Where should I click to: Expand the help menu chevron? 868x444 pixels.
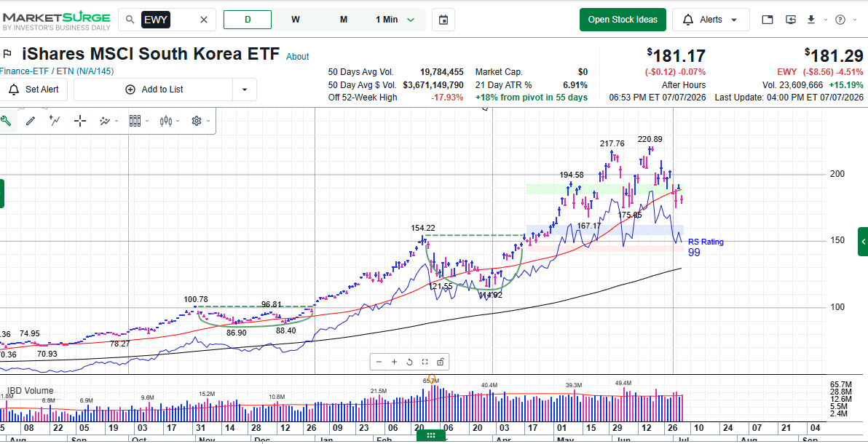(x=855, y=20)
